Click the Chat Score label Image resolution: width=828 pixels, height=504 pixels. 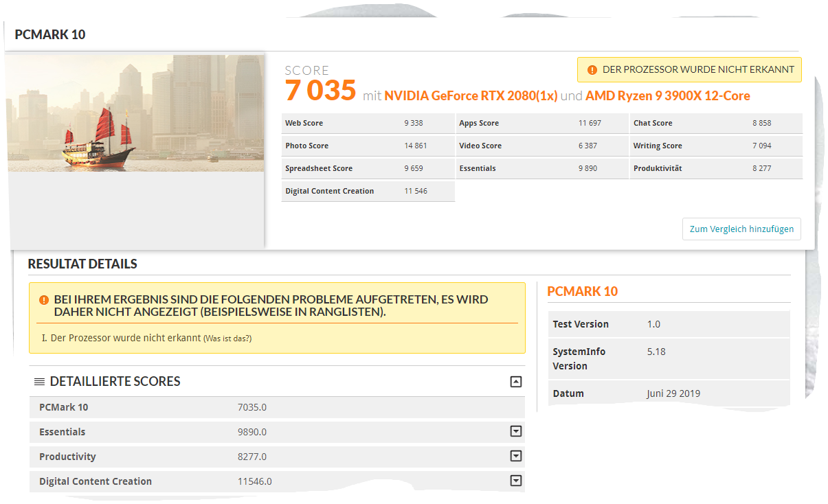[653, 124]
